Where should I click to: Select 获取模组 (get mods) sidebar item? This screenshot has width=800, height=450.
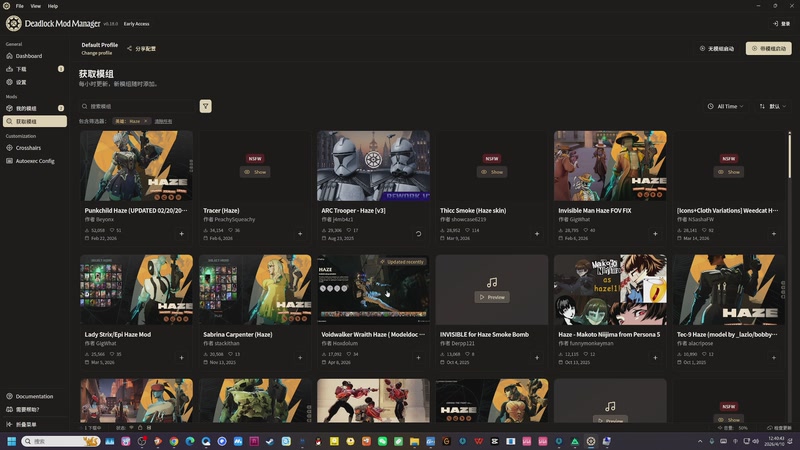pos(35,121)
